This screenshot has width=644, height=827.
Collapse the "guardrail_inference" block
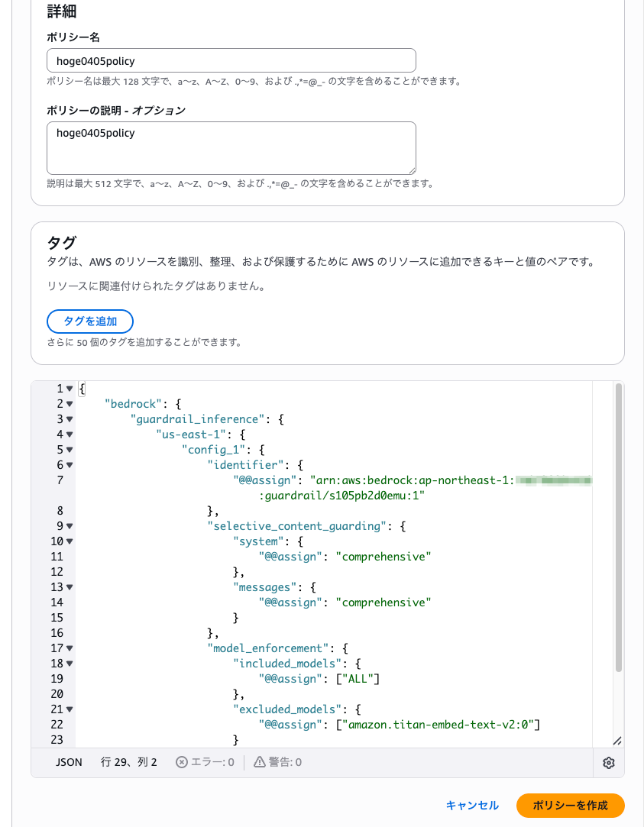tap(70, 418)
